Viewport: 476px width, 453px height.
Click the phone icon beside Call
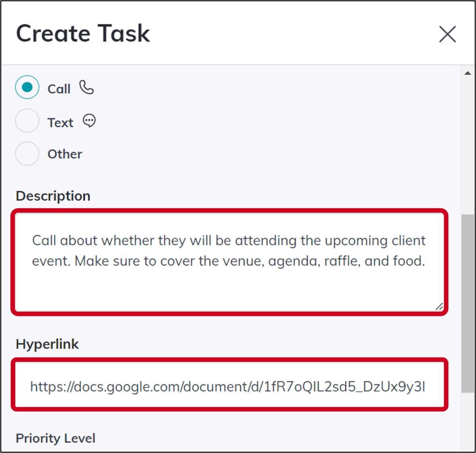pyautogui.click(x=86, y=87)
